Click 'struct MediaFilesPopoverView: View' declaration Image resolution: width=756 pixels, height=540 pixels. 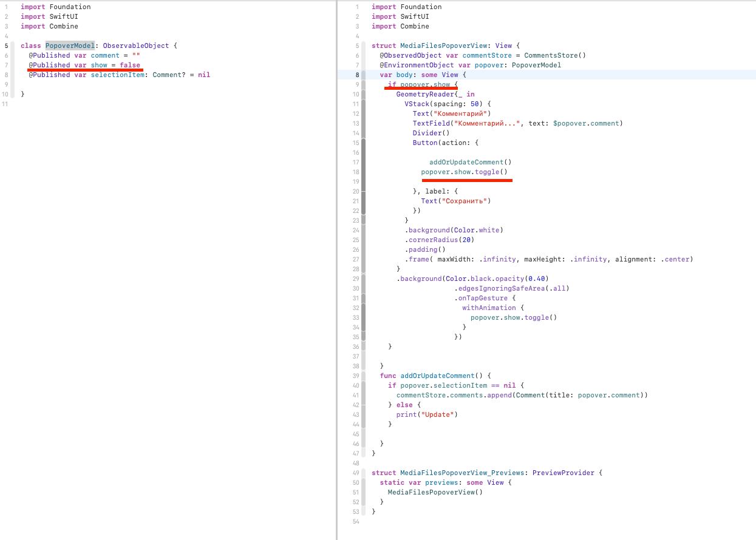(x=446, y=46)
